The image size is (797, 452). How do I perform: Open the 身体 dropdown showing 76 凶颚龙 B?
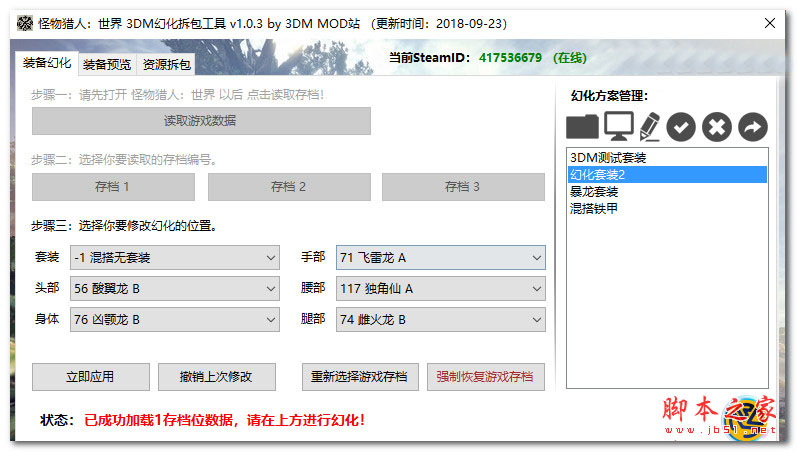[175, 320]
